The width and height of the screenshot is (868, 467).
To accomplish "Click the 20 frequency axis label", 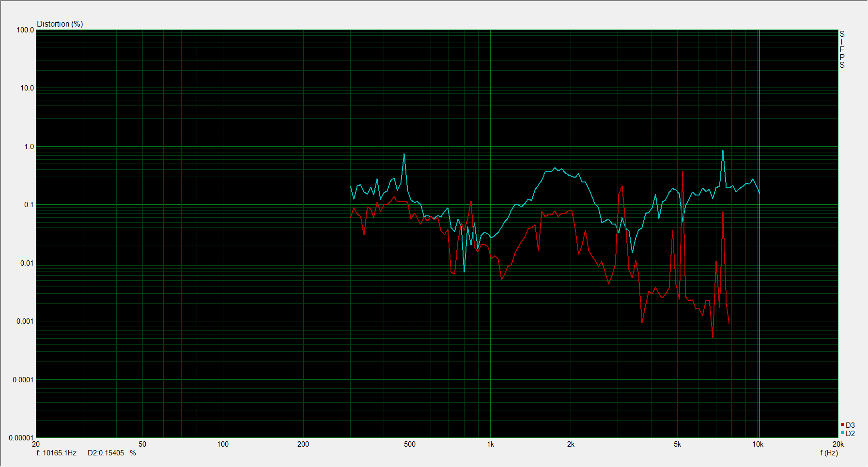I will point(36,444).
